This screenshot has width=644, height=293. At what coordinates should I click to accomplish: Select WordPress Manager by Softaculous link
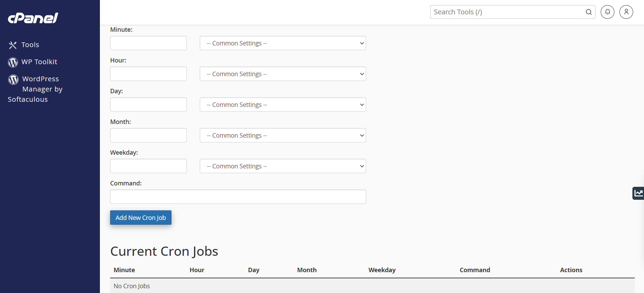coord(35,89)
